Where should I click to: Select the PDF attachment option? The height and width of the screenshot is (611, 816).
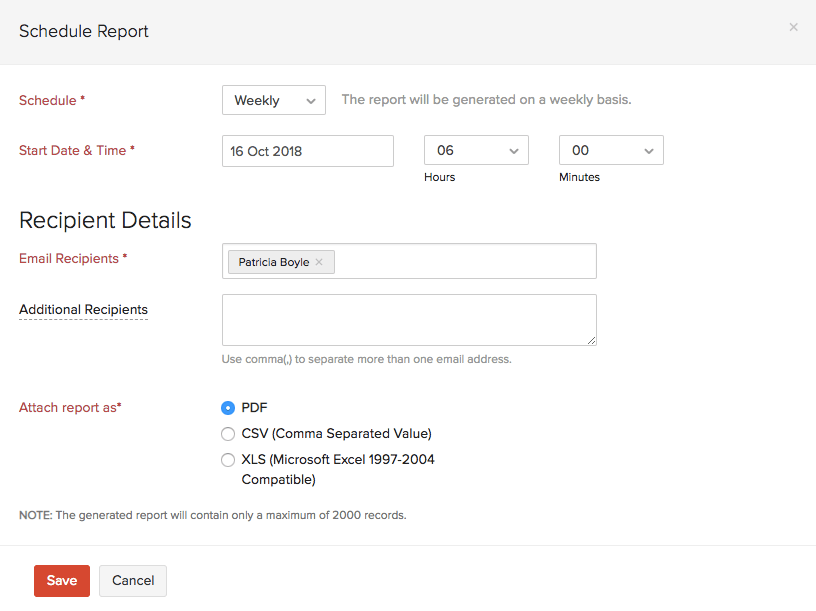(228, 407)
